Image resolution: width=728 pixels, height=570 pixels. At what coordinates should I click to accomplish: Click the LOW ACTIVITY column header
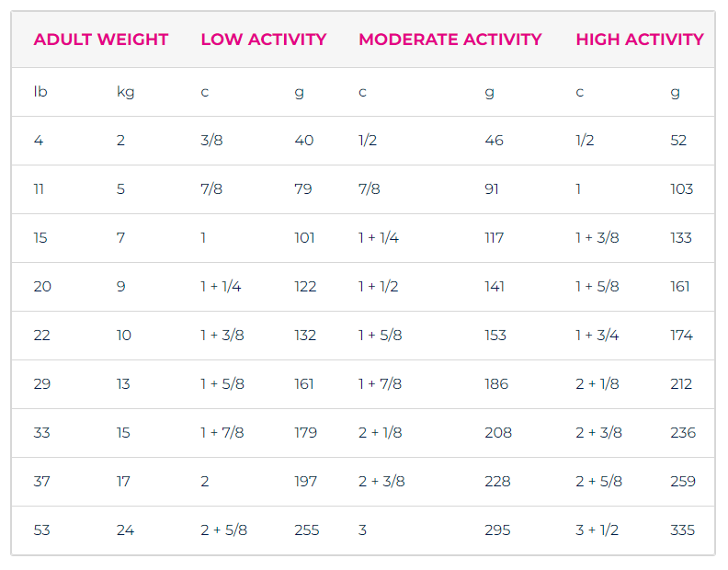[x=264, y=40]
